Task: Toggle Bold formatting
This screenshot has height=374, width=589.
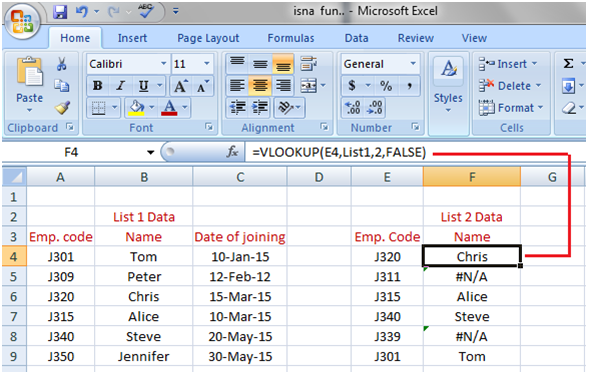Action: [x=98, y=86]
